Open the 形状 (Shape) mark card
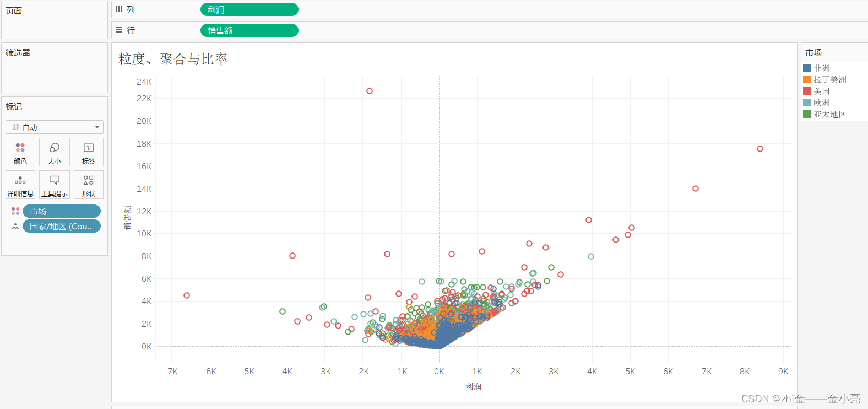 pyautogui.click(x=89, y=185)
